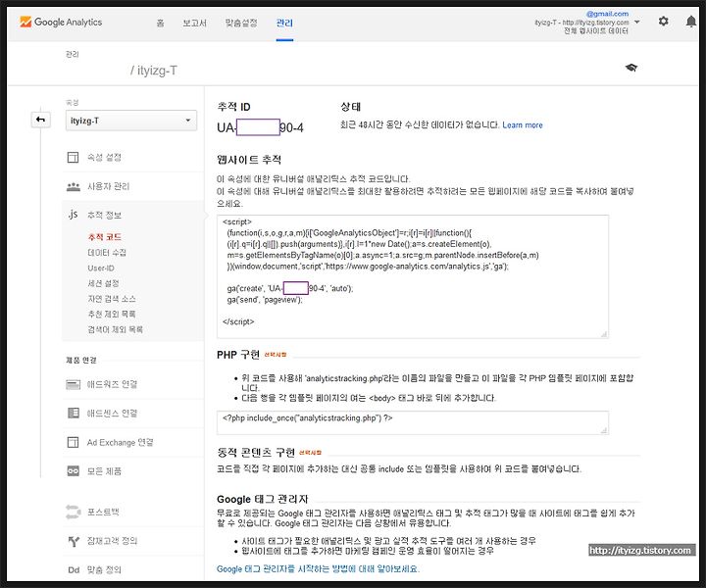The width and height of the screenshot is (706, 588).
Task: Select the 관리 tab
Action: tap(284, 23)
